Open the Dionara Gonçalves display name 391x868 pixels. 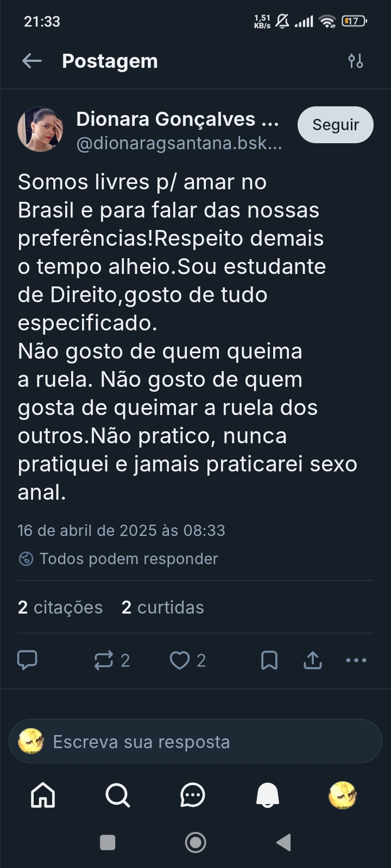click(x=178, y=119)
